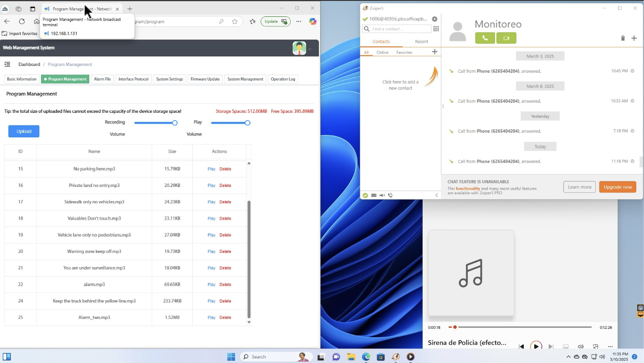Screen dimensions: 644x363
Task: Open Basic Information tab
Action: (21, 79)
